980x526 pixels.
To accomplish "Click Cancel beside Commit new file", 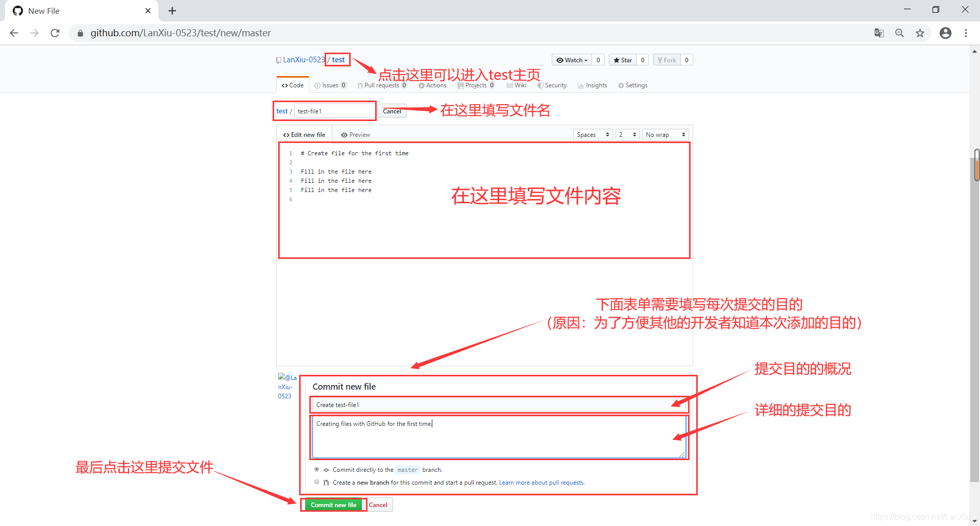I will (378, 505).
